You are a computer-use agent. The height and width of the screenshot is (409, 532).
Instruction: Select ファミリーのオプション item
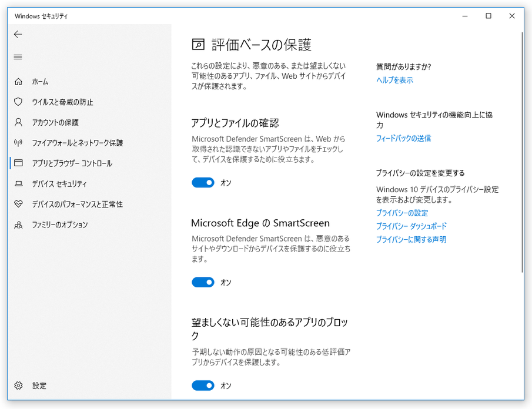pyautogui.click(x=60, y=225)
